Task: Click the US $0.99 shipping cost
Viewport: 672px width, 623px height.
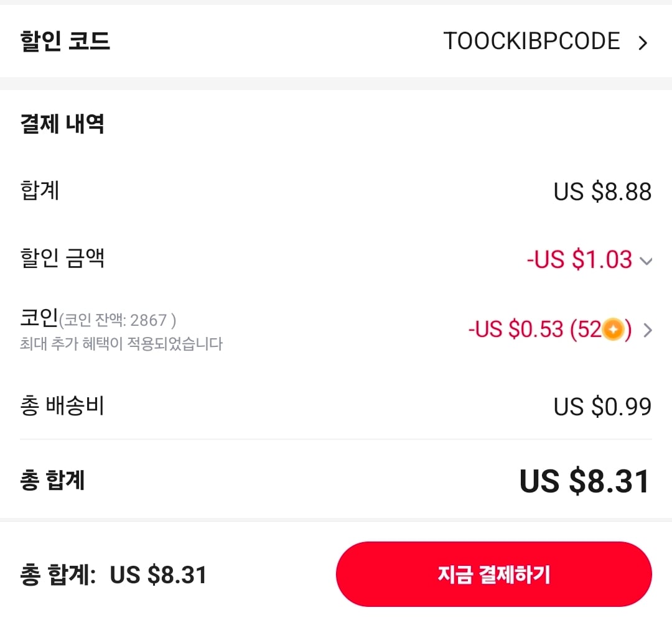Action: coord(600,405)
